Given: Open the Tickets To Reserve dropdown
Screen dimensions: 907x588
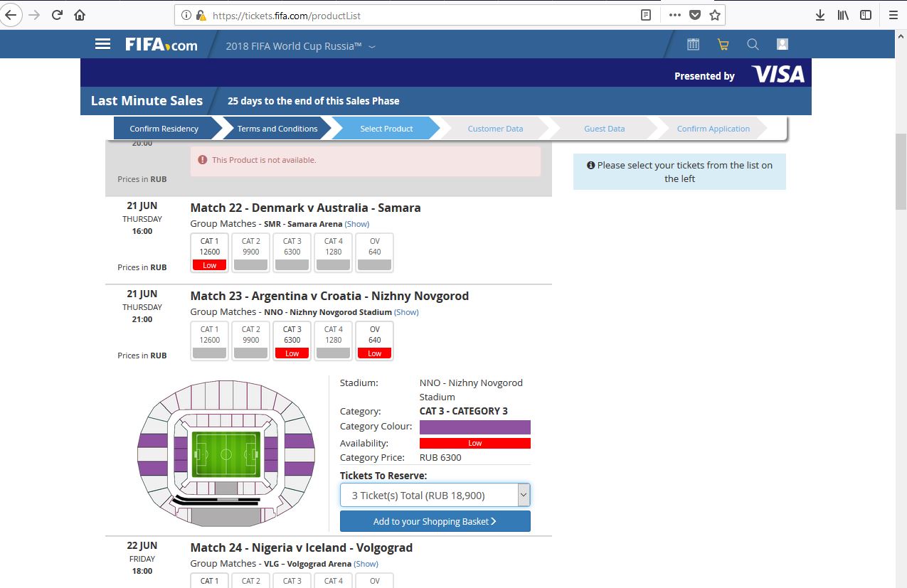Looking at the screenshot, I should click(x=435, y=496).
